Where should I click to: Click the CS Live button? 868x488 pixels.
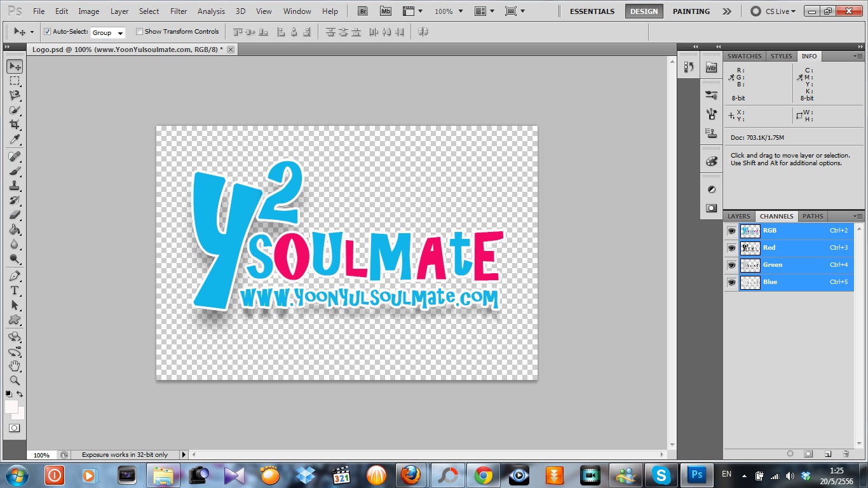click(x=771, y=11)
